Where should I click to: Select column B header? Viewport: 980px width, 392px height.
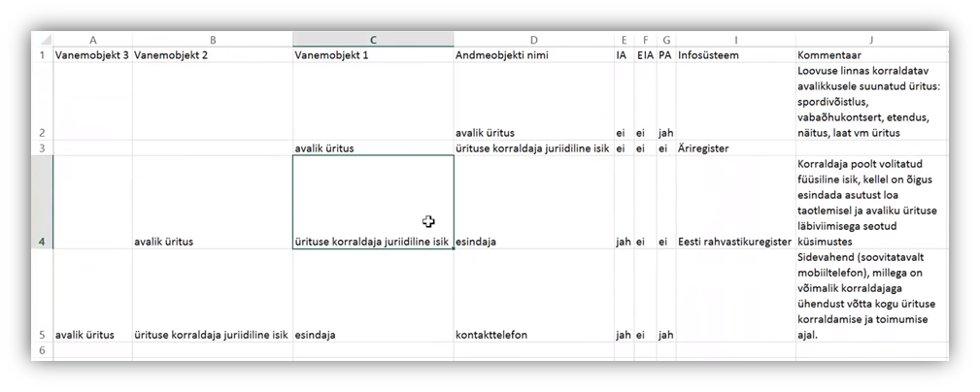212,40
